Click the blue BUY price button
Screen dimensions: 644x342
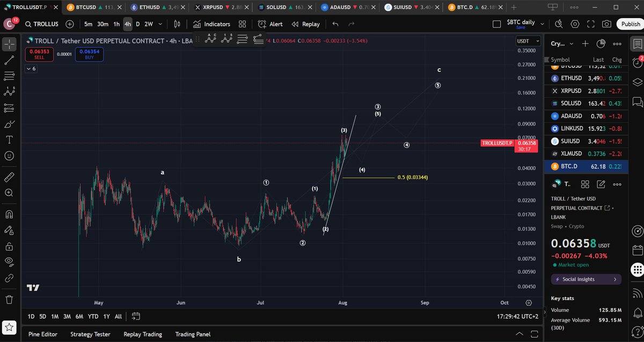[89, 54]
